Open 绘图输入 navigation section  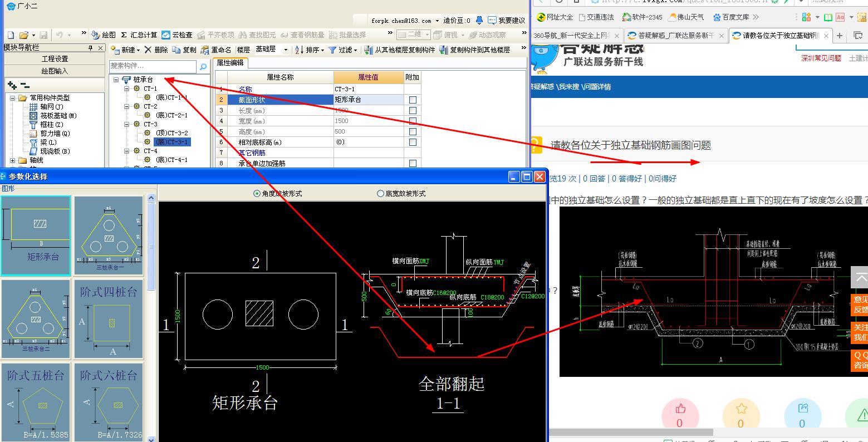[x=55, y=71]
